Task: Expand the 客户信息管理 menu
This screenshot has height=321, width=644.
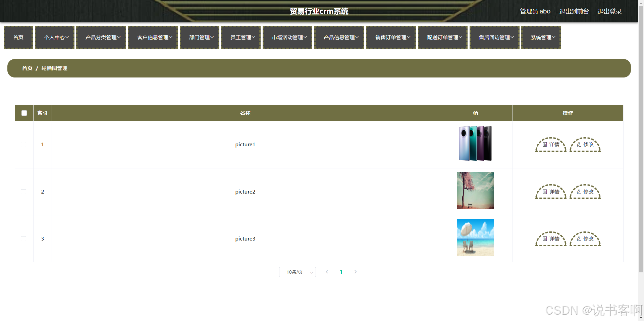Action: click(153, 38)
